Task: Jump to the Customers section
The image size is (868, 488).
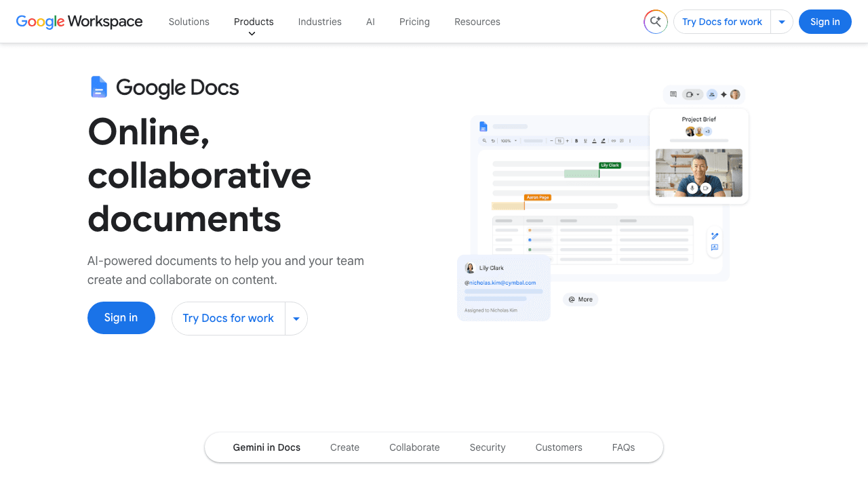Action: (x=559, y=447)
